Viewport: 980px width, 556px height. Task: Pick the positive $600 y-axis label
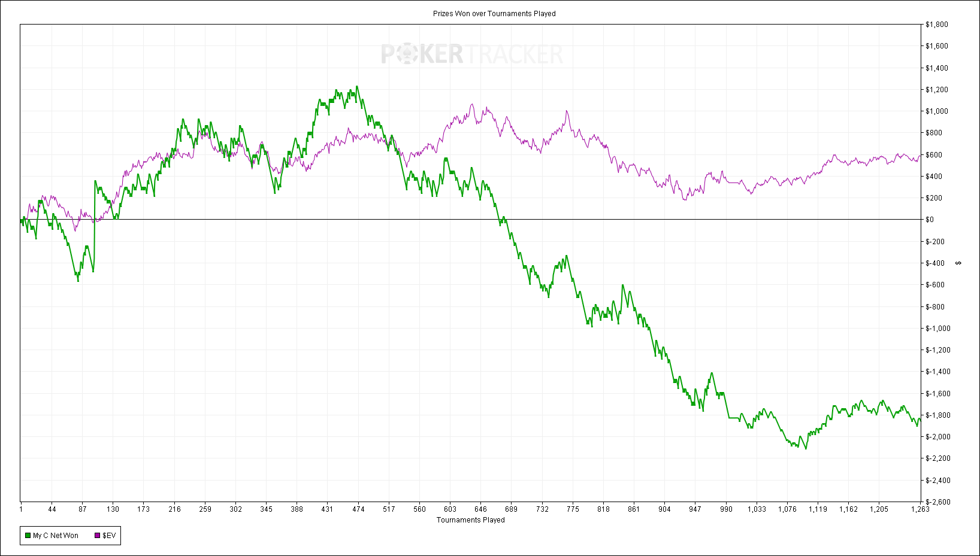pos(934,155)
